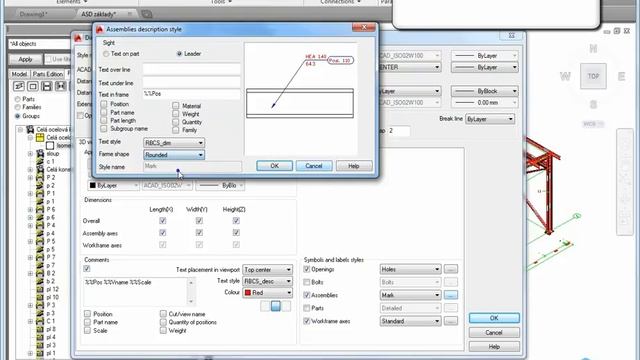640x360 pixels.
Task: Click the browse button next to Workframe axes Standard
Action: pyautogui.click(x=451, y=321)
